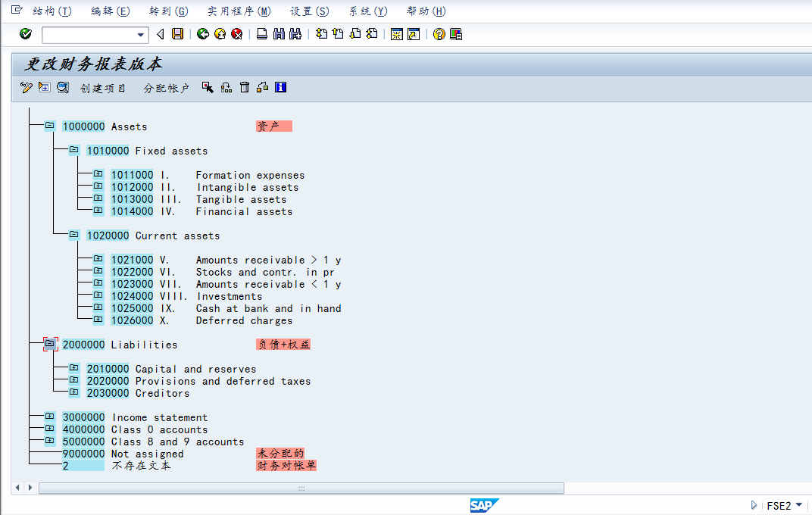812x515 pixels.
Task: Click the yellow Exit arrow icon
Action: pyautogui.click(x=220, y=34)
